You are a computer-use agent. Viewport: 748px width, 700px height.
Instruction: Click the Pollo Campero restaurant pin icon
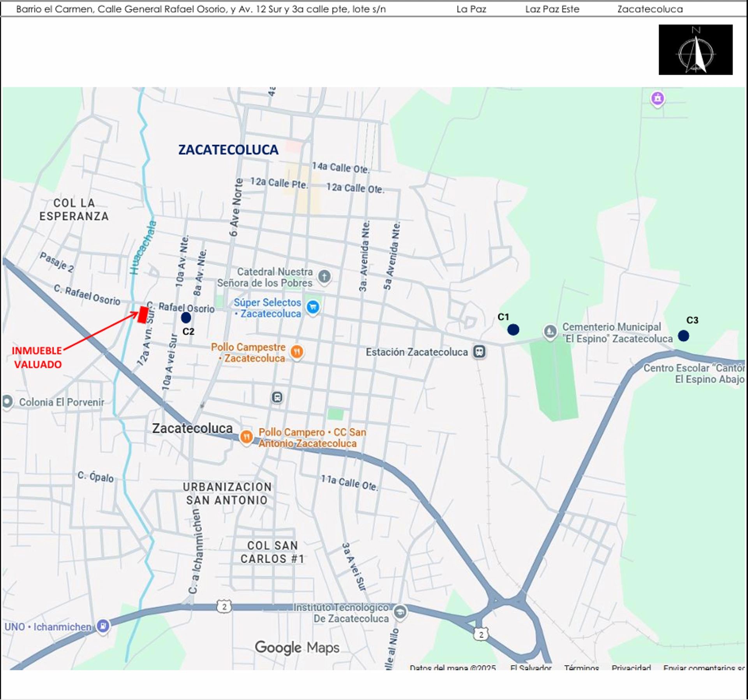[246, 437]
